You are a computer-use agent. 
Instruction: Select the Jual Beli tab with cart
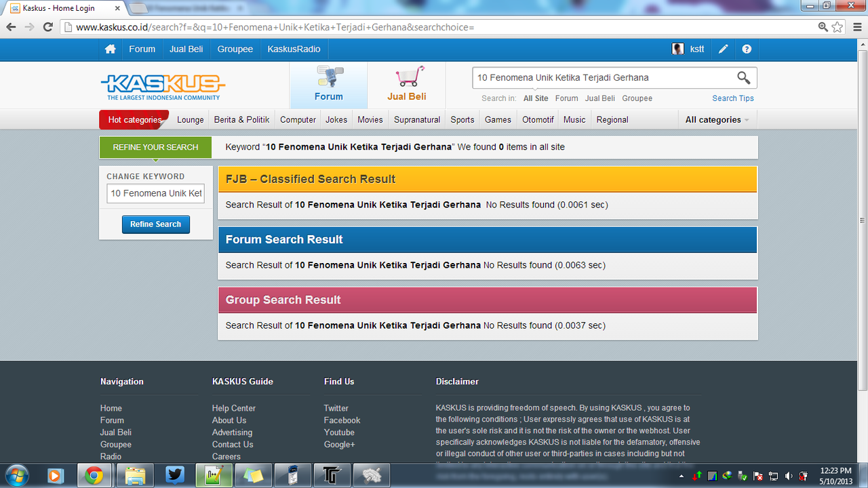407,85
